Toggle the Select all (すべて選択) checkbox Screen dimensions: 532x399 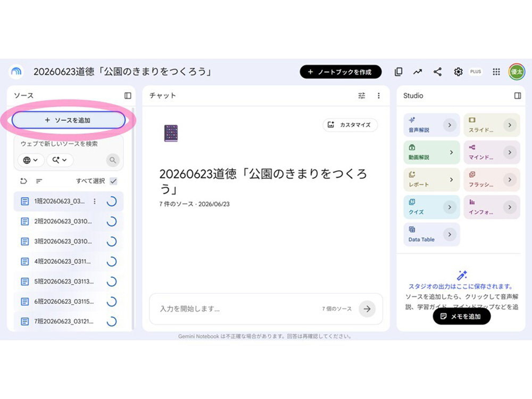pyautogui.click(x=114, y=181)
